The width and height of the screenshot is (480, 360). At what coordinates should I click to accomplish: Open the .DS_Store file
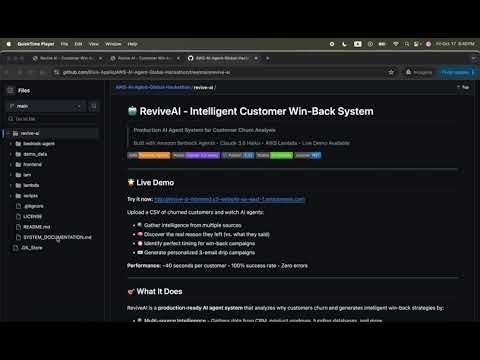[x=31, y=248]
